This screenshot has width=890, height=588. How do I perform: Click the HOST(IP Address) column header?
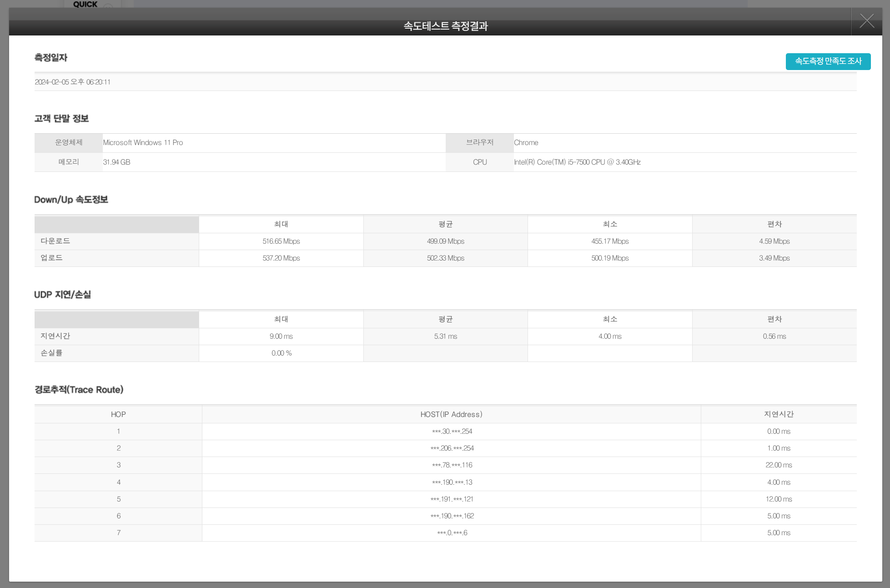(x=451, y=414)
